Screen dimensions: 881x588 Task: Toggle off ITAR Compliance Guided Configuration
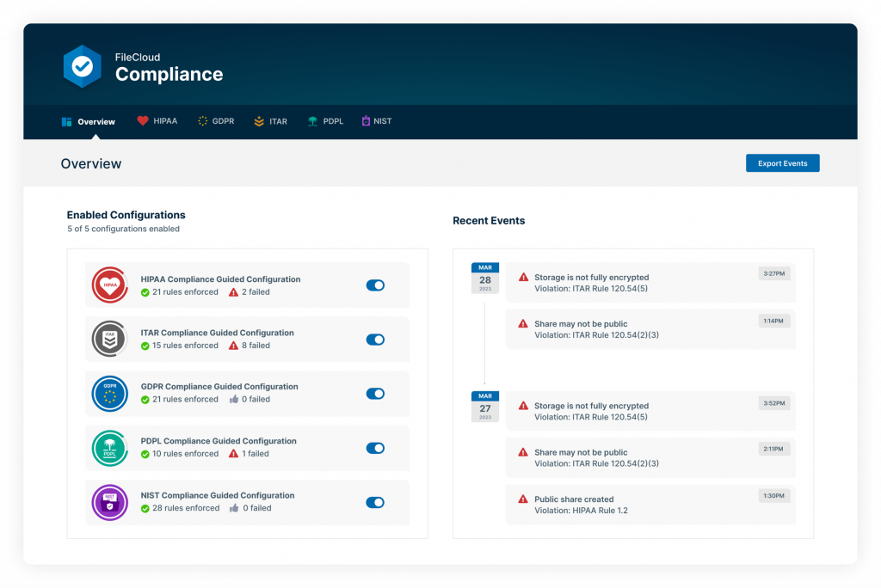tap(375, 340)
